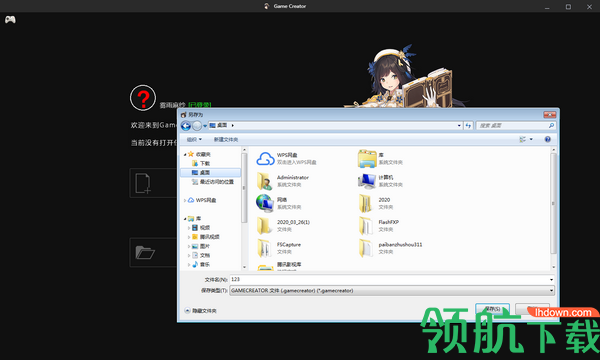Refresh the folder with the address bar button
This screenshot has height=360, width=600.
(x=468, y=125)
